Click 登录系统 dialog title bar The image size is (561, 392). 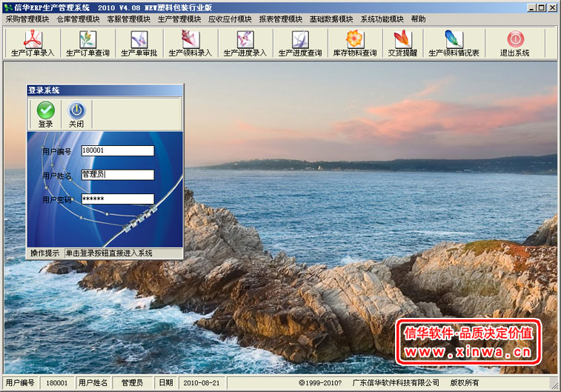[104, 90]
